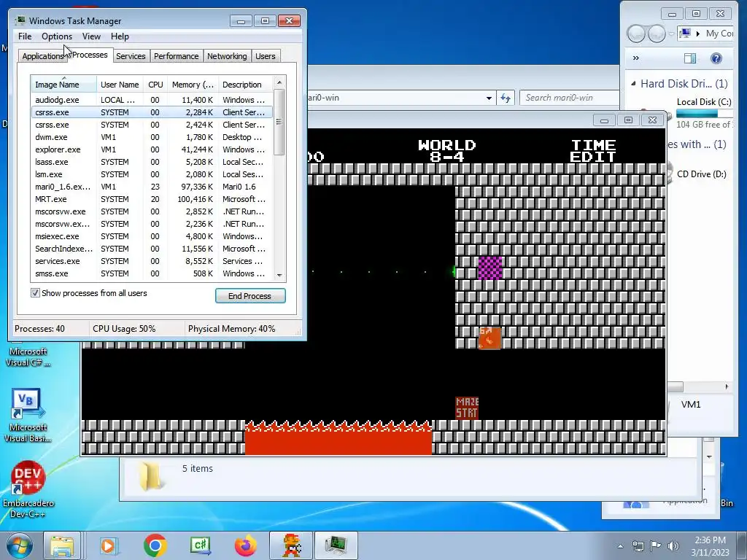Viewport: 747px width, 560px height.
Task: Click the MAZE STRT marker in Mari0
Action: tap(467, 408)
